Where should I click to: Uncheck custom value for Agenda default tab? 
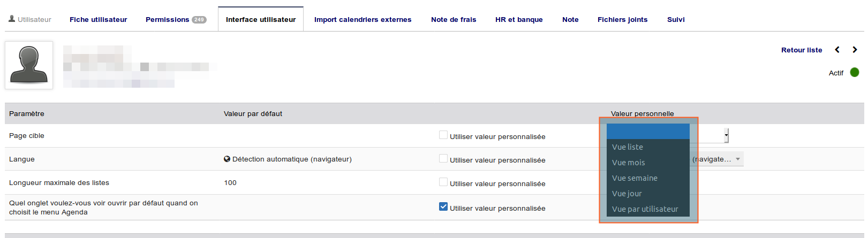[443, 207]
